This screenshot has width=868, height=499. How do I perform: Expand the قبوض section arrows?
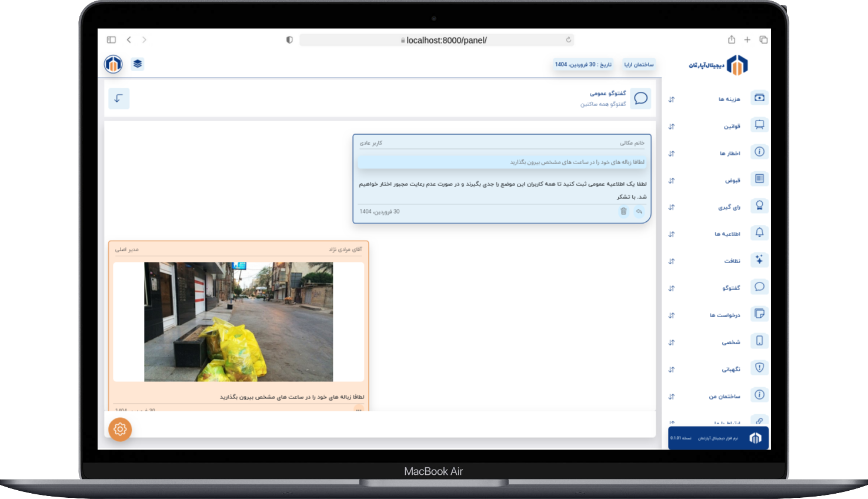(x=672, y=181)
